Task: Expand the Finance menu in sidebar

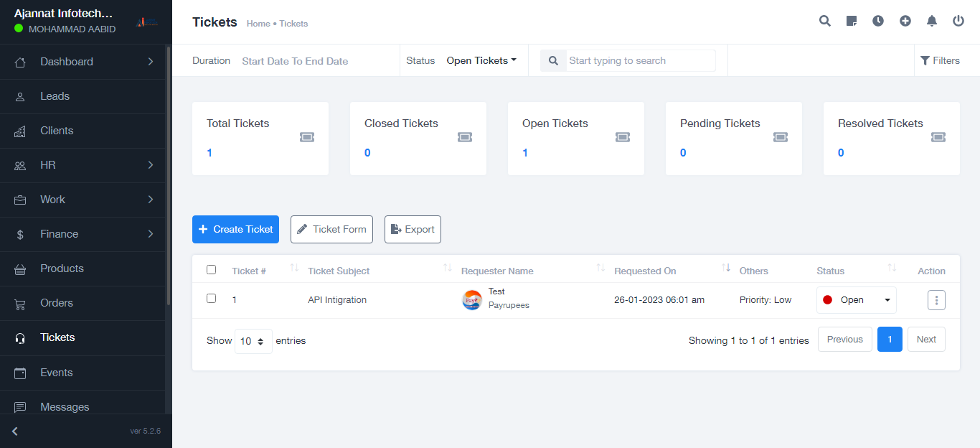Action: tap(86, 234)
